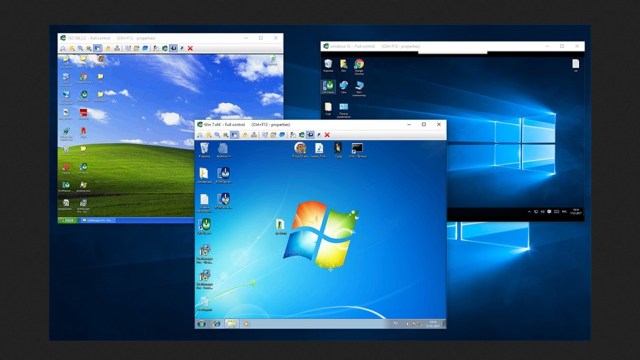Toggle the highlighted pointer icon in XP window toolbar
The height and width of the screenshot is (360, 640).
(98, 48)
